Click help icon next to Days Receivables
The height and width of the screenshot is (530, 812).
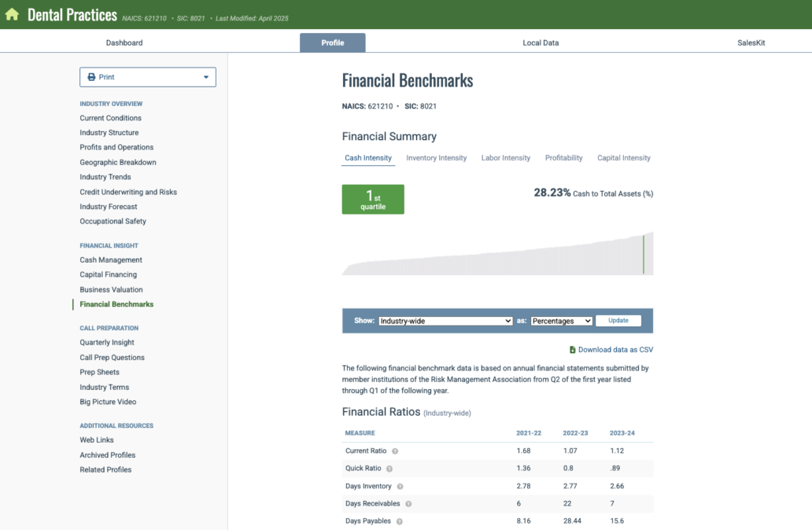pyautogui.click(x=408, y=504)
